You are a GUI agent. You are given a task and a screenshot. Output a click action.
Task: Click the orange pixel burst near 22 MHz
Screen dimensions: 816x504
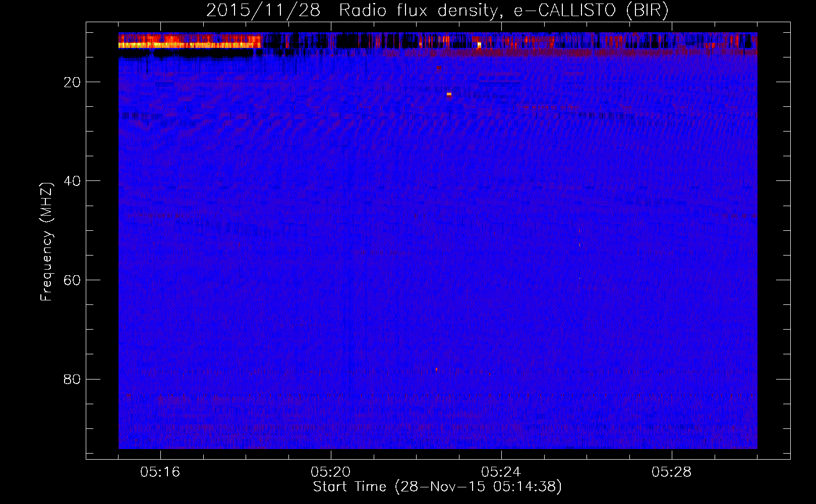(x=449, y=94)
